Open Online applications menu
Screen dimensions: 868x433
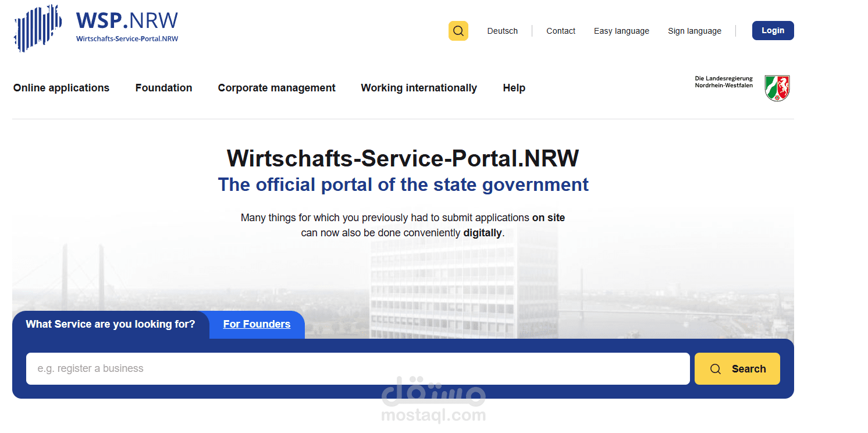click(x=61, y=88)
